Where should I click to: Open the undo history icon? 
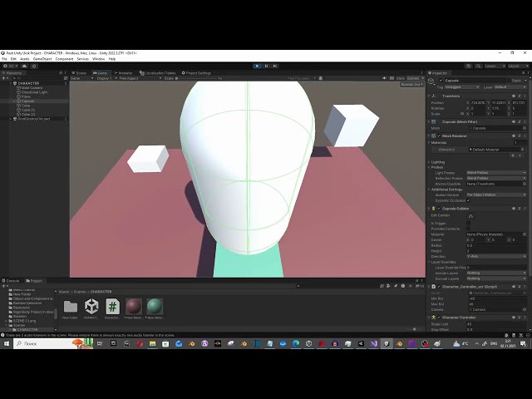pos(469,66)
